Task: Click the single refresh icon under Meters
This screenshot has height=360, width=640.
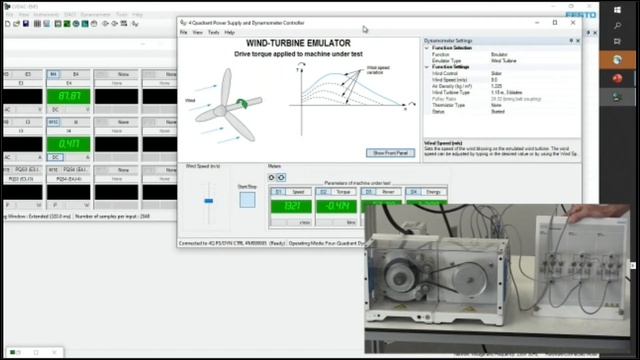Action: (271, 178)
